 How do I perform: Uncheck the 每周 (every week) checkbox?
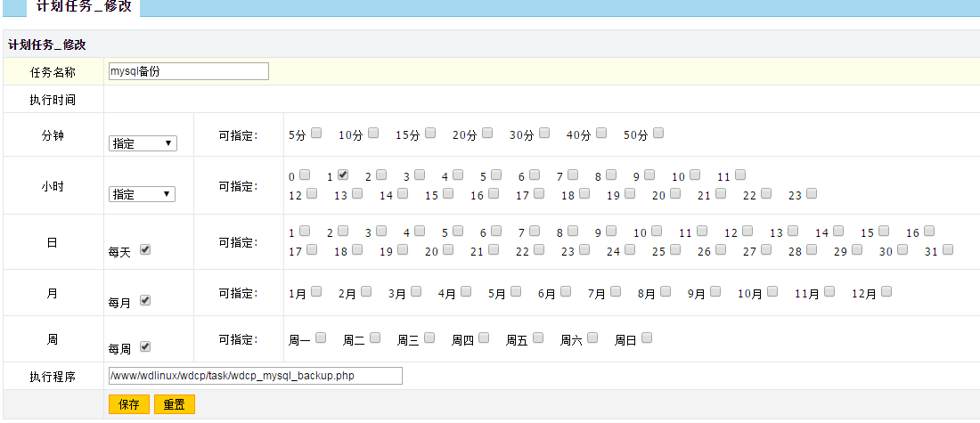pos(145,347)
